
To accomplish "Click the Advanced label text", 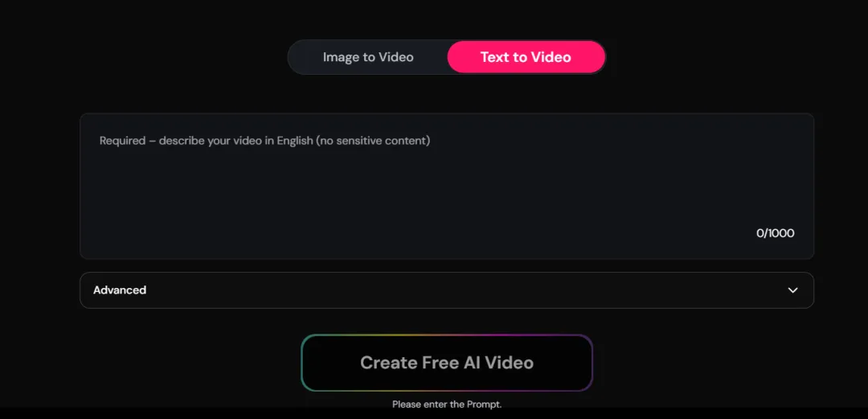I will [x=120, y=290].
